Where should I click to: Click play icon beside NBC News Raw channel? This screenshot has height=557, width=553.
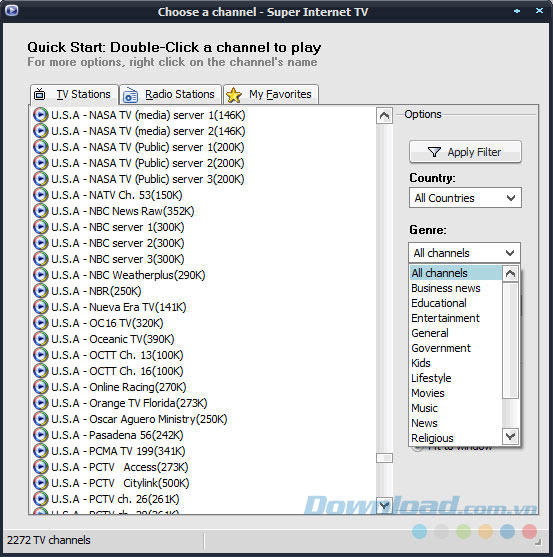[40, 211]
